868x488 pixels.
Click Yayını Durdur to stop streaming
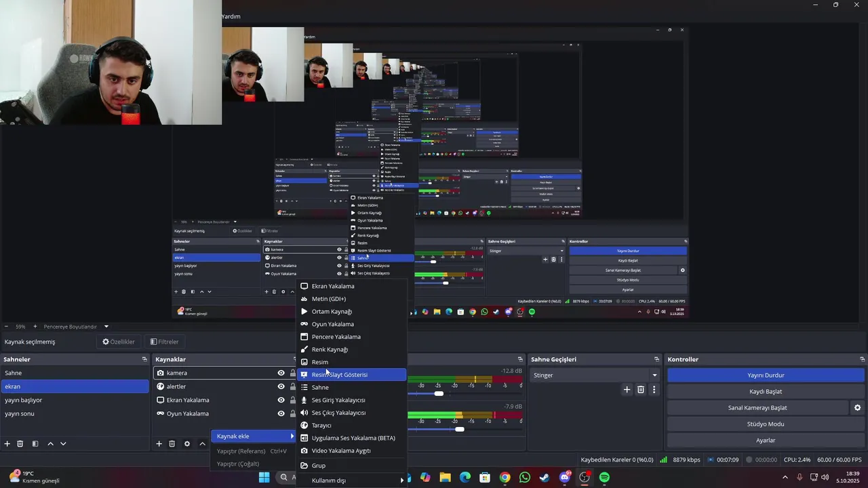[x=766, y=375]
